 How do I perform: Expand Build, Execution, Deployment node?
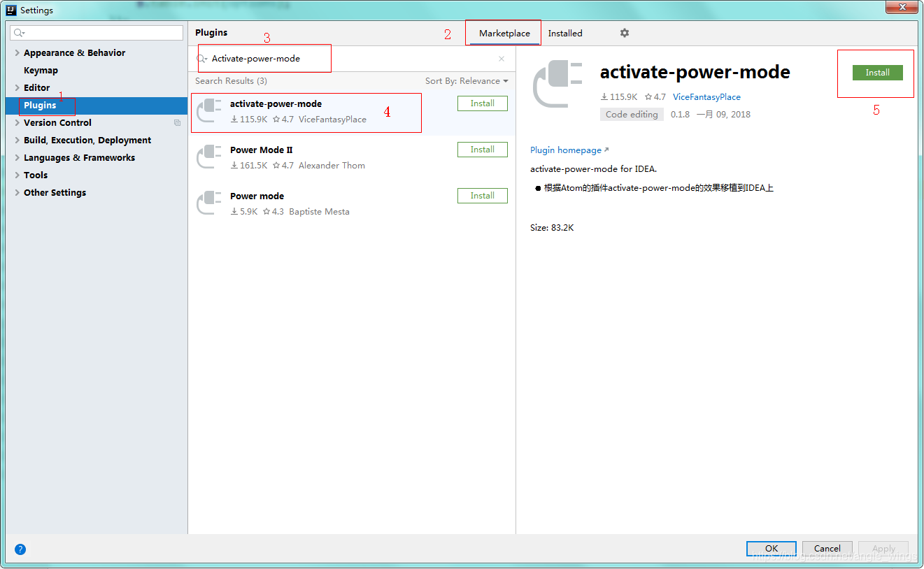(x=17, y=141)
